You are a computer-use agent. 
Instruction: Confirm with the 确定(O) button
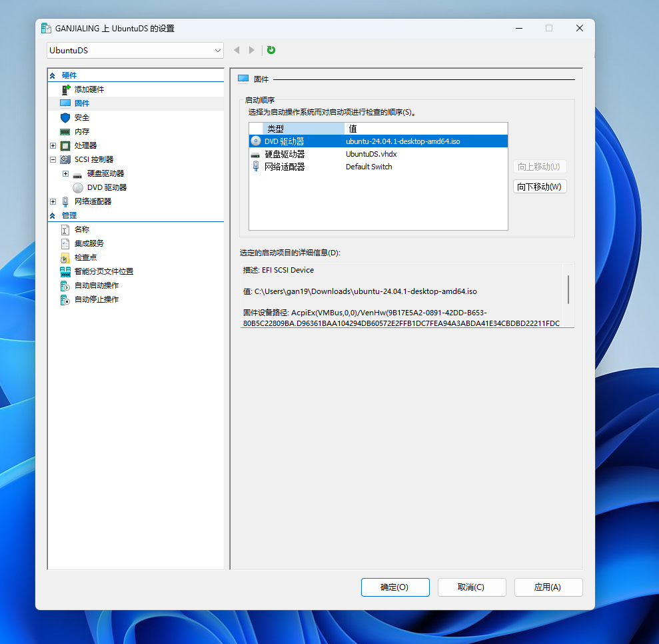395,587
